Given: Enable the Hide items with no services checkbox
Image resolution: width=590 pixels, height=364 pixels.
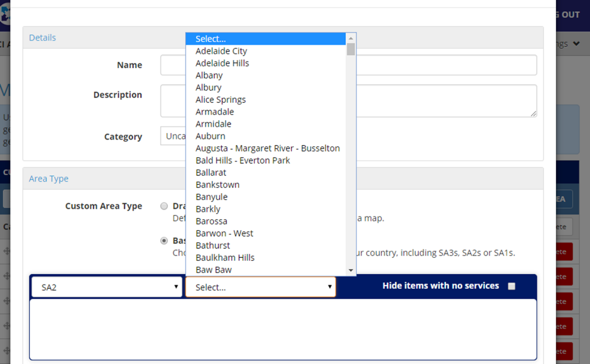Looking at the screenshot, I should pos(511,286).
